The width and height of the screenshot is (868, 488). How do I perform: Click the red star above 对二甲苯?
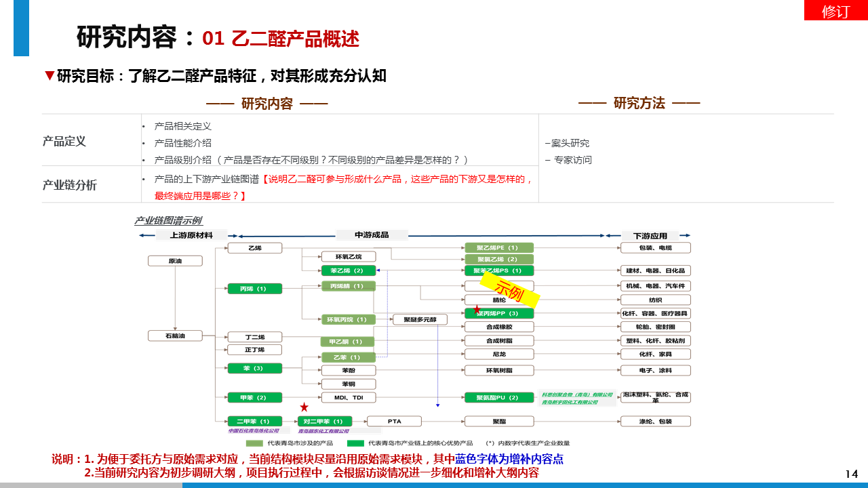(x=304, y=407)
